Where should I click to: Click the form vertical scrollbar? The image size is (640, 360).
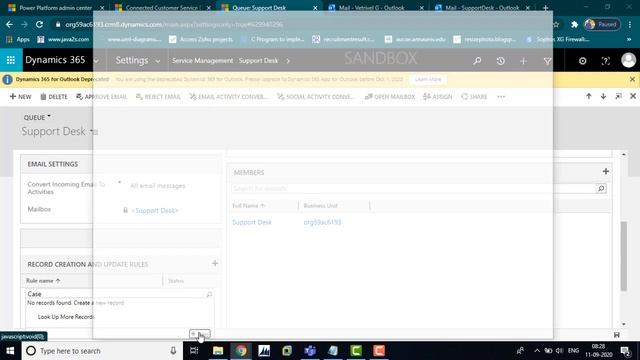tap(624, 256)
